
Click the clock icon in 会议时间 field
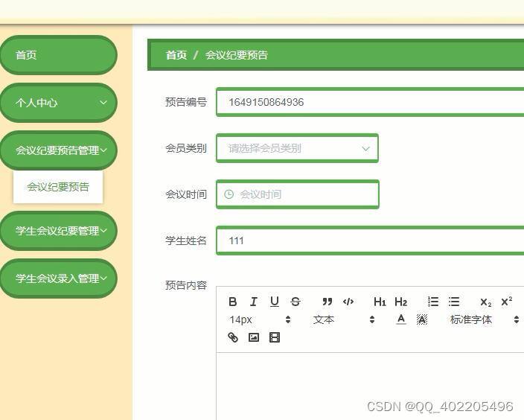(x=229, y=194)
